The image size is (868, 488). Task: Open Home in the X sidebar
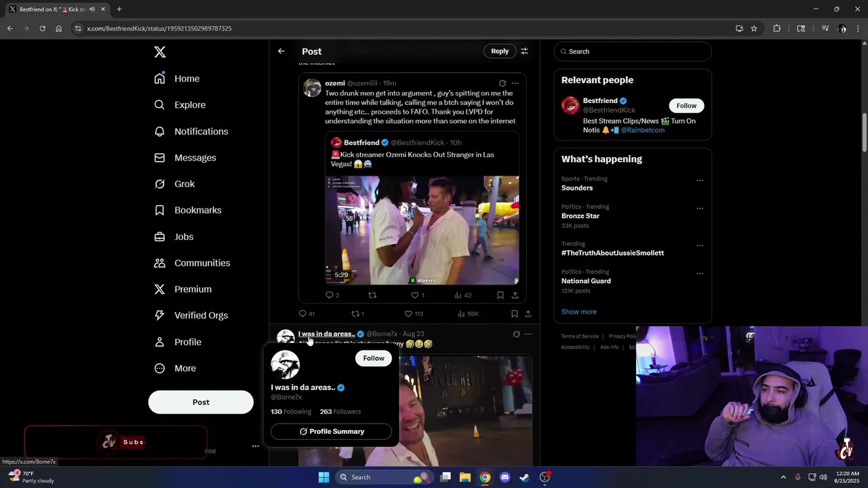(x=177, y=79)
